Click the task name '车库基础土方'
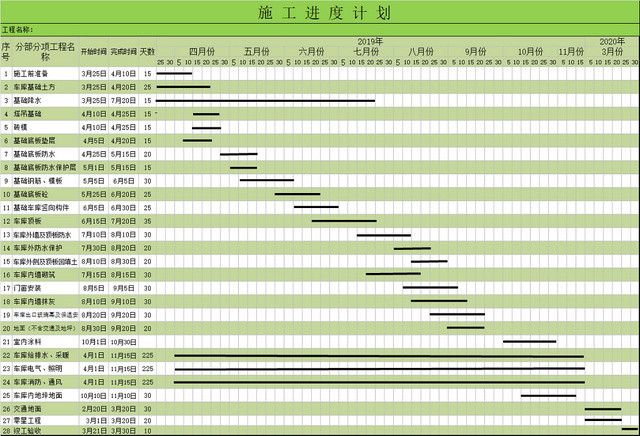This screenshot has width=640, height=436. pyautogui.click(x=34, y=87)
